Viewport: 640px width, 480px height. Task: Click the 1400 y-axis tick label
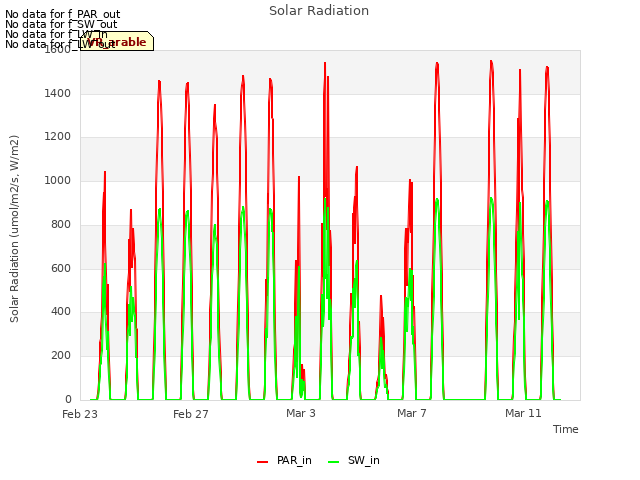pos(58,93)
